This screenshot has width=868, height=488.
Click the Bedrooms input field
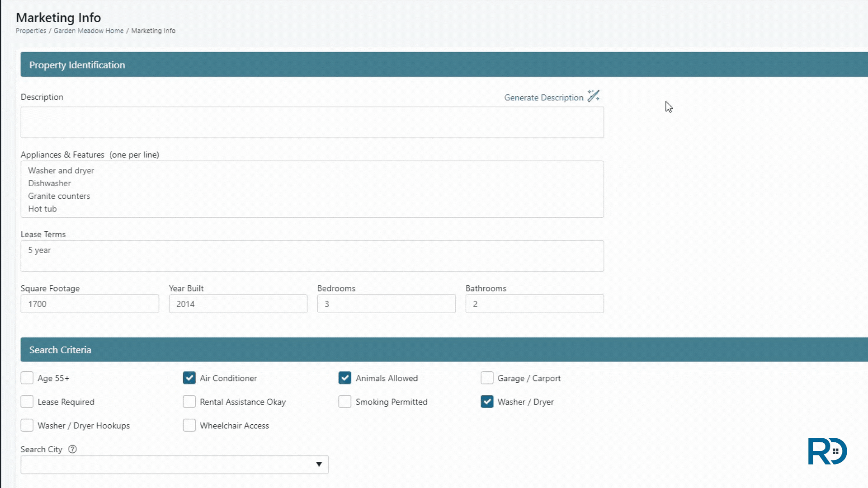point(386,304)
